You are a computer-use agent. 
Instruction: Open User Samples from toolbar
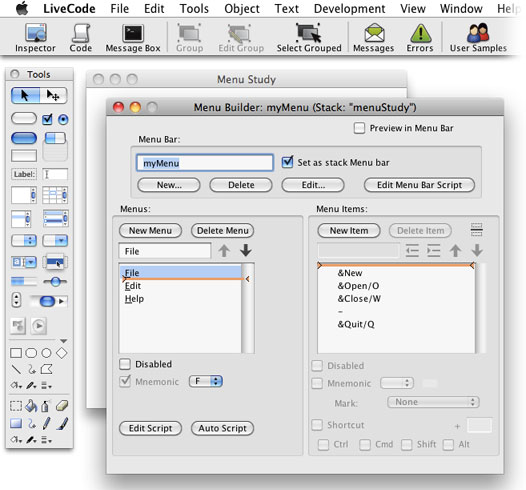tap(478, 38)
